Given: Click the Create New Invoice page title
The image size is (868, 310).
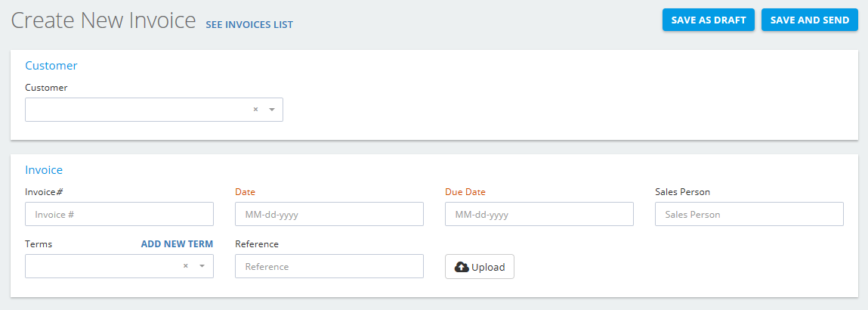Looking at the screenshot, I should (x=103, y=20).
